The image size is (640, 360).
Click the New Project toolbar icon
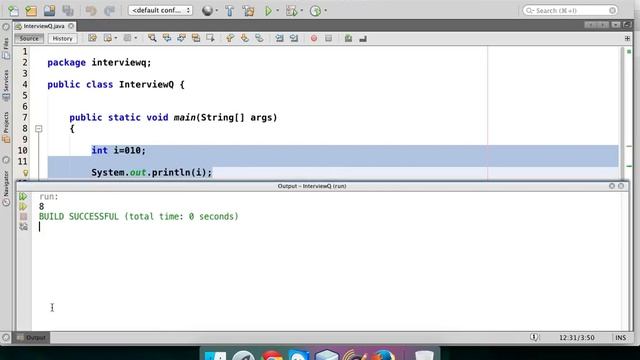pos(31,11)
